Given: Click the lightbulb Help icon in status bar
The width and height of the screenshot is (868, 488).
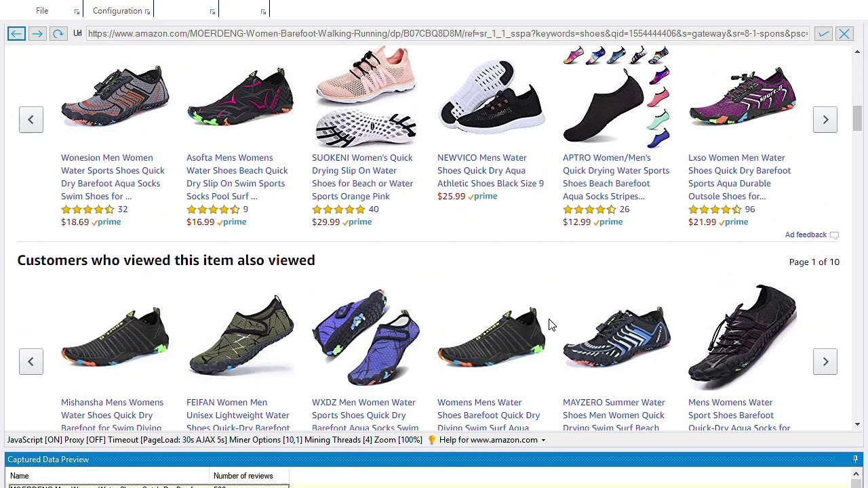Looking at the screenshot, I should pyautogui.click(x=431, y=440).
